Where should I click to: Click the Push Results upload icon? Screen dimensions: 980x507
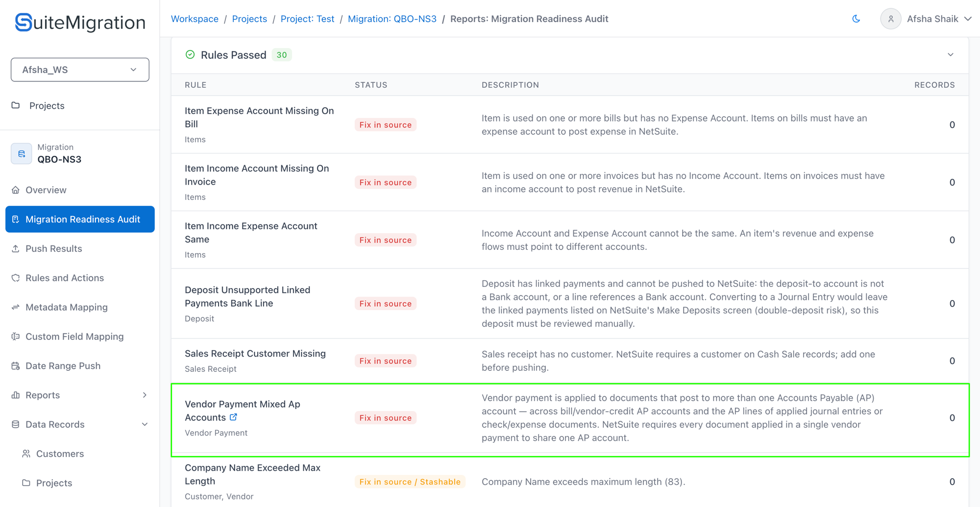click(x=16, y=248)
